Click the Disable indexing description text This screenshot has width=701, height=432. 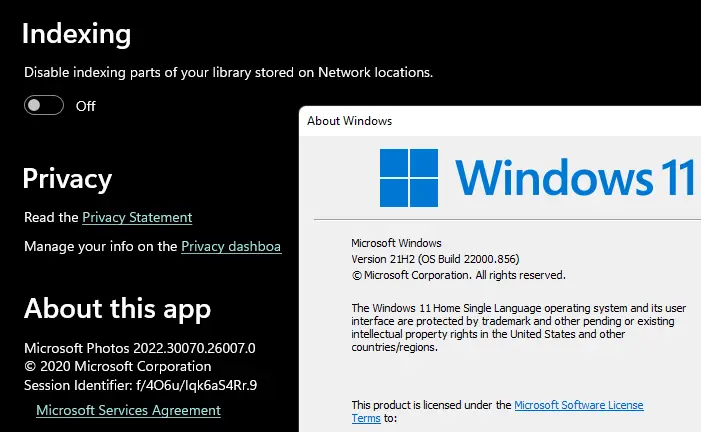click(x=228, y=72)
